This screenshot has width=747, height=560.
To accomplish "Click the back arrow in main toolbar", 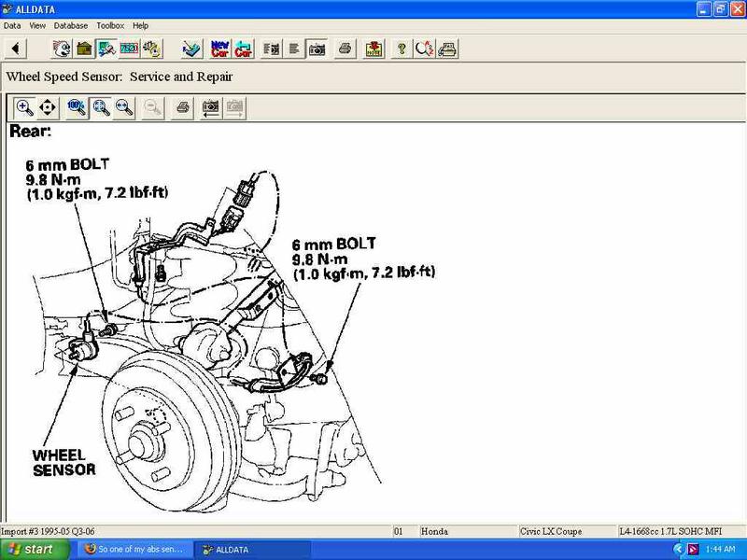I will point(16,48).
